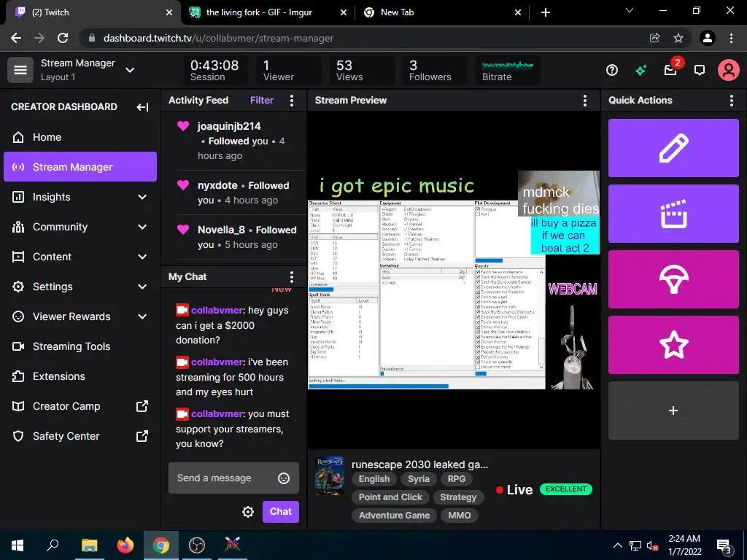The height and width of the screenshot is (560, 747).
Task: Click the Point and Click tag
Action: [x=390, y=497]
